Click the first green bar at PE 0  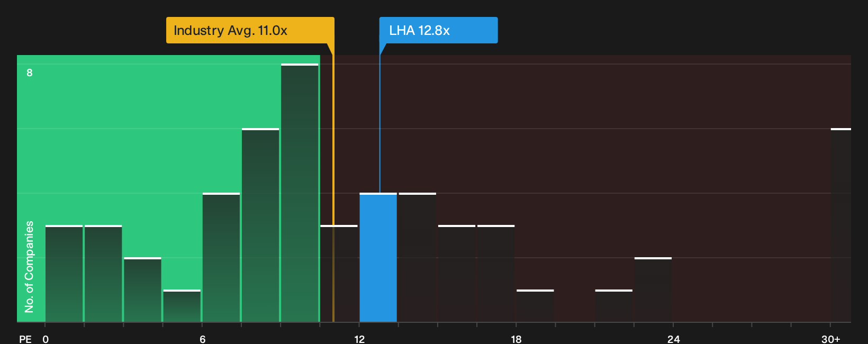(64, 274)
